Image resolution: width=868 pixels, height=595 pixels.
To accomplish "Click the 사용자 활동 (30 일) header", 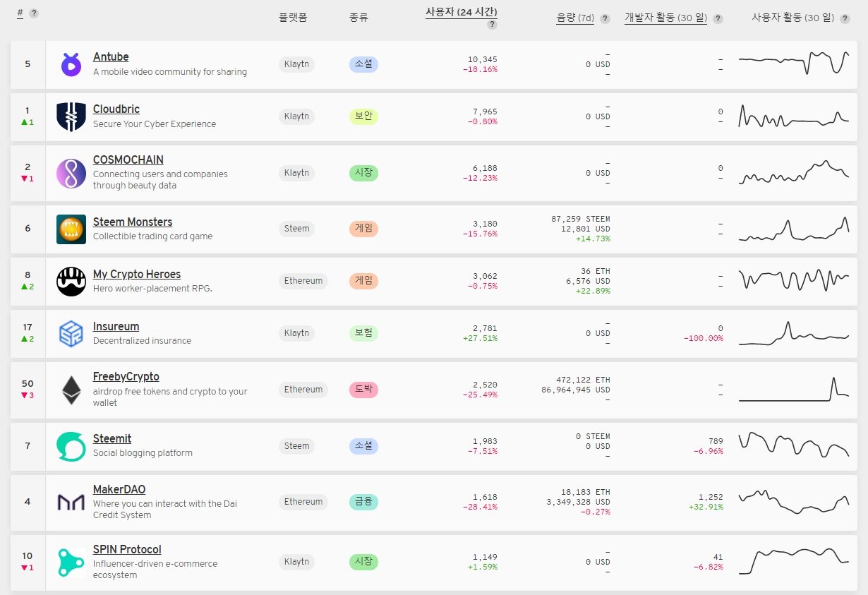I will [793, 18].
